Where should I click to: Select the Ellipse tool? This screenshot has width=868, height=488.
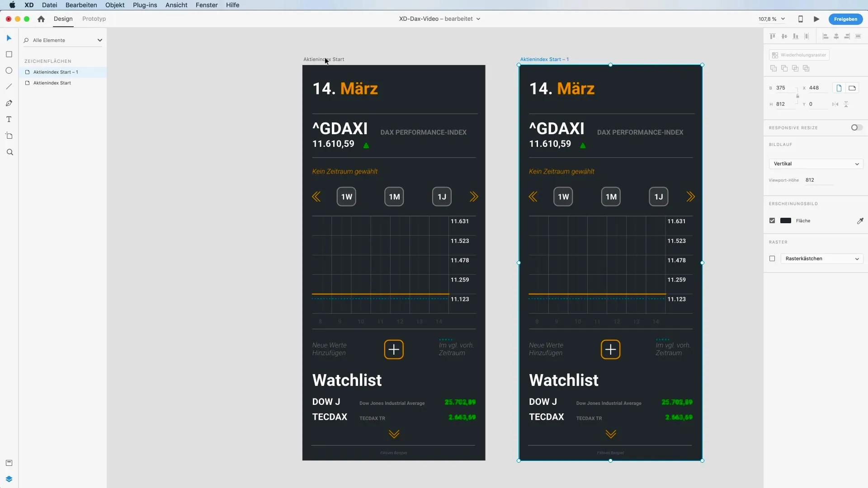[9, 70]
